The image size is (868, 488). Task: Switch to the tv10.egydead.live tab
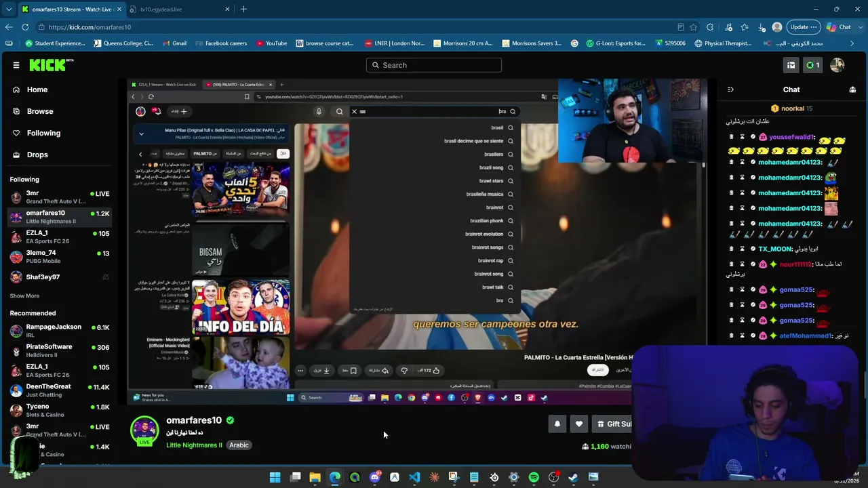178,9
